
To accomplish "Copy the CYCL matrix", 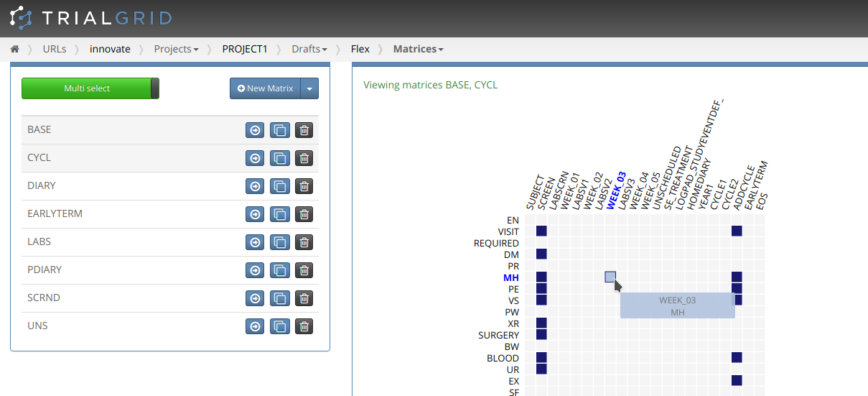I will 279,158.
